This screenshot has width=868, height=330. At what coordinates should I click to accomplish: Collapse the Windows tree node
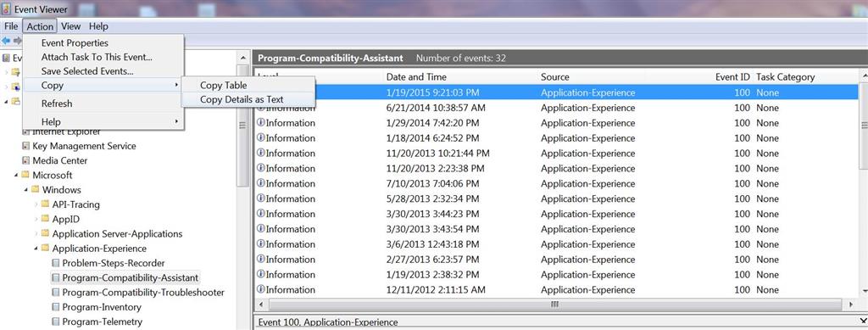coord(26,190)
